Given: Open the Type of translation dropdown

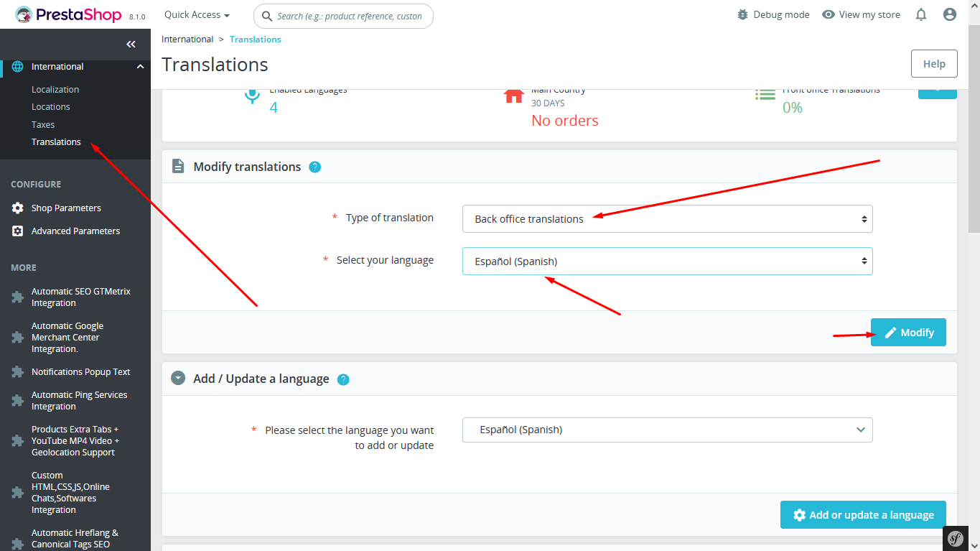Looking at the screenshot, I should pos(668,219).
